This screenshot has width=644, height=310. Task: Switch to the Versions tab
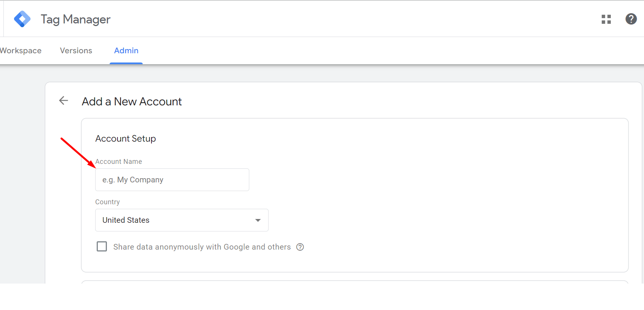click(x=76, y=51)
